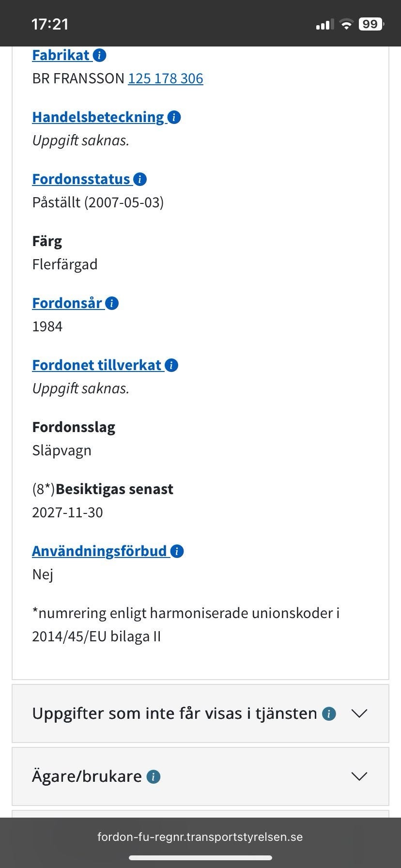The height and width of the screenshot is (868, 401).
Task: Follow the Användningsförbud link
Action: (x=99, y=551)
